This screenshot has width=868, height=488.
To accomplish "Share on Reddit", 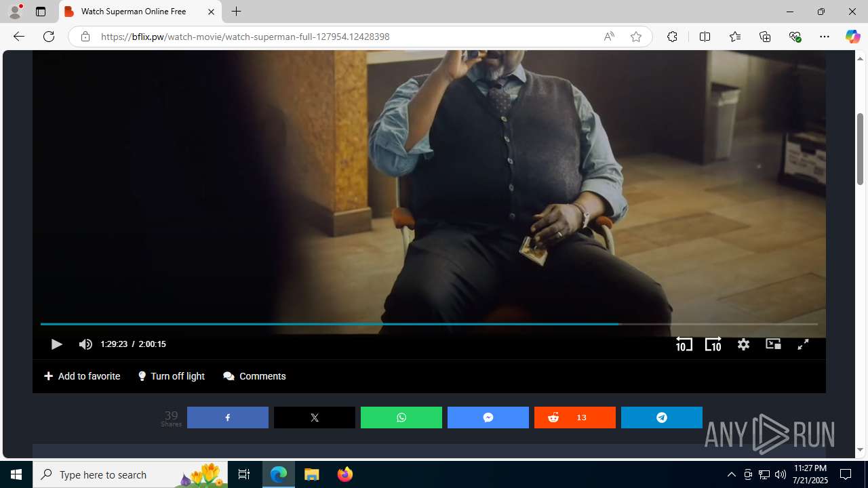I will (575, 418).
